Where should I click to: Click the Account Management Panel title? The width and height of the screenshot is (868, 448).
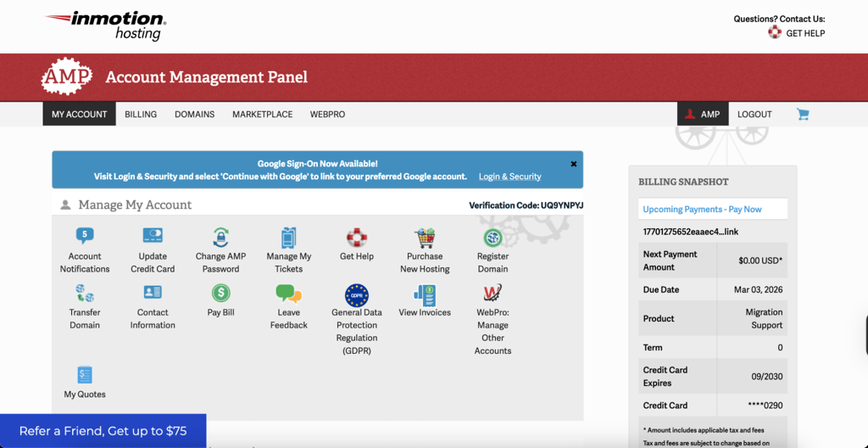pyautogui.click(x=207, y=76)
